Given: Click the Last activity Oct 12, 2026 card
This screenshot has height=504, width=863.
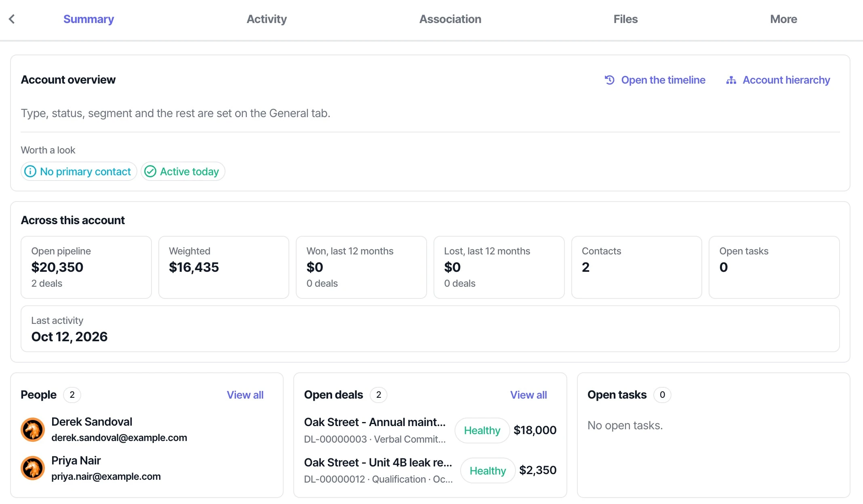Looking at the screenshot, I should pos(430,329).
